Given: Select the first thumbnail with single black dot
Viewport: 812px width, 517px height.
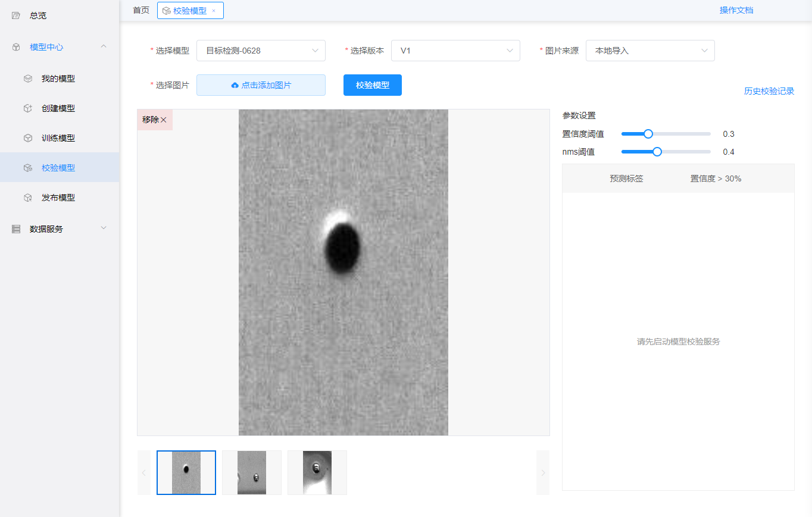Looking at the screenshot, I should click(x=186, y=472).
